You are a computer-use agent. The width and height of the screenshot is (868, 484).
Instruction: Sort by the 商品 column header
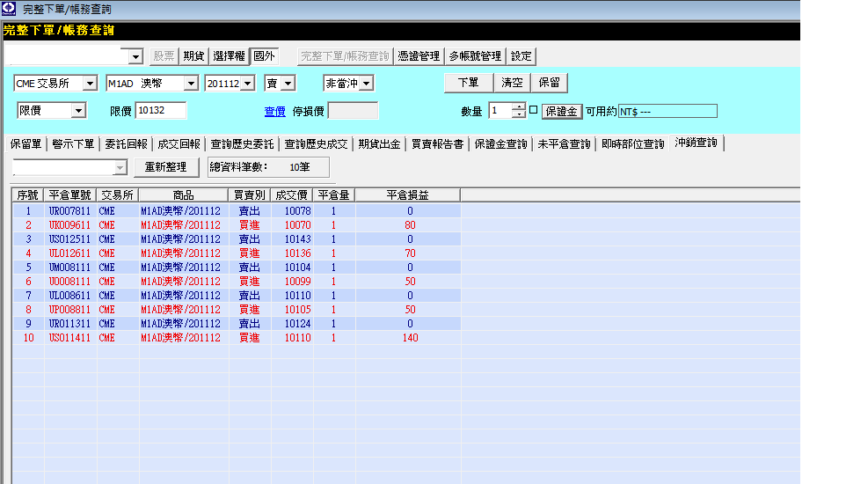pyautogui.click(x=183, y=195)
